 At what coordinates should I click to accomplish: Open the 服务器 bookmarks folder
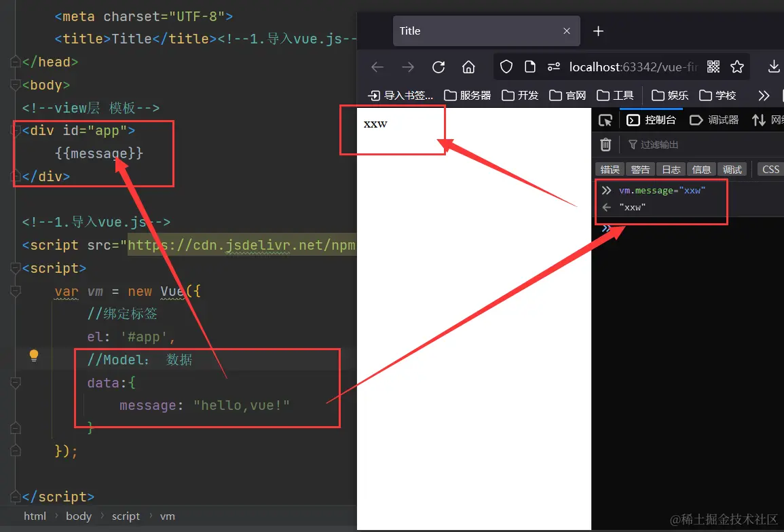point(468,95)
